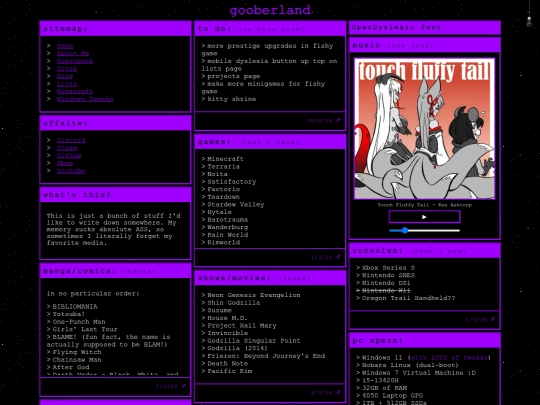Image resolution: width=540 pixels, height=405 pixels.
Task: Click the 'consoles:' box header
Action: click(425, 251)
